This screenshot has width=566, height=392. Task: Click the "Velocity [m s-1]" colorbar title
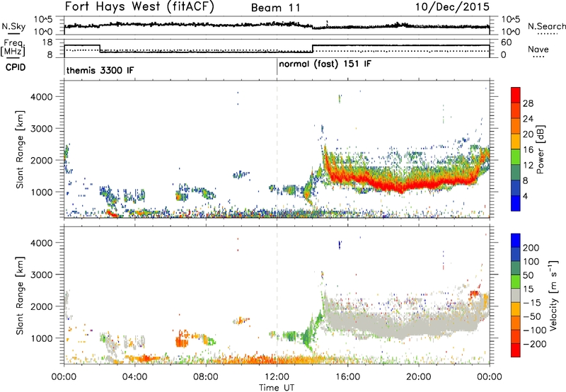[553, 296]
